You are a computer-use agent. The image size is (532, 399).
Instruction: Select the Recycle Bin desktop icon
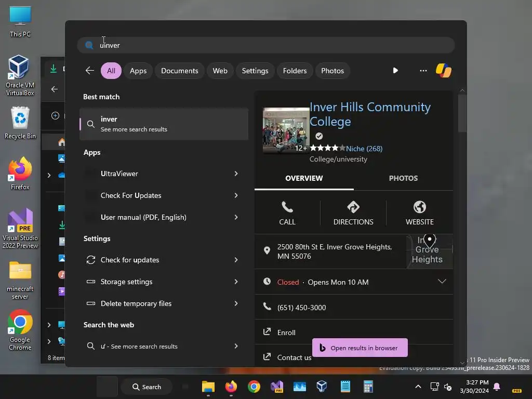click(x=20, y=123)
